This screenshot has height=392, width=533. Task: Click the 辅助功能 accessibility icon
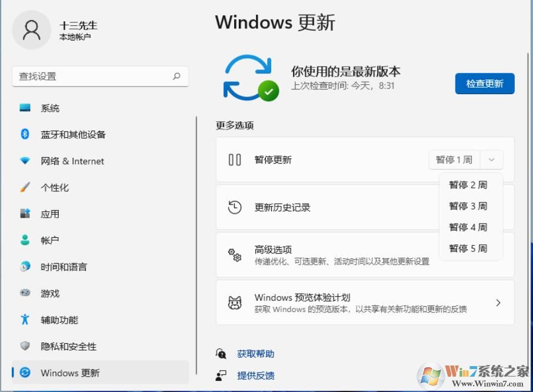pyautogui.click(x=24, y=320)
